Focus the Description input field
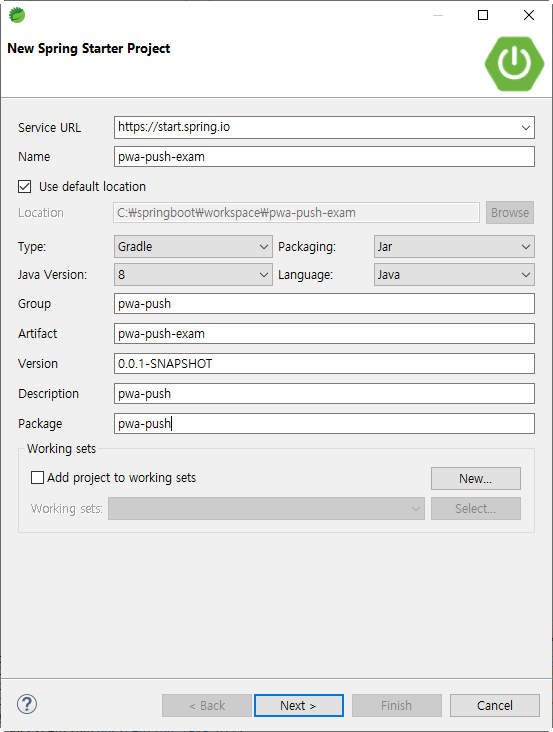553x732 pixels. (x=324, y=394)
